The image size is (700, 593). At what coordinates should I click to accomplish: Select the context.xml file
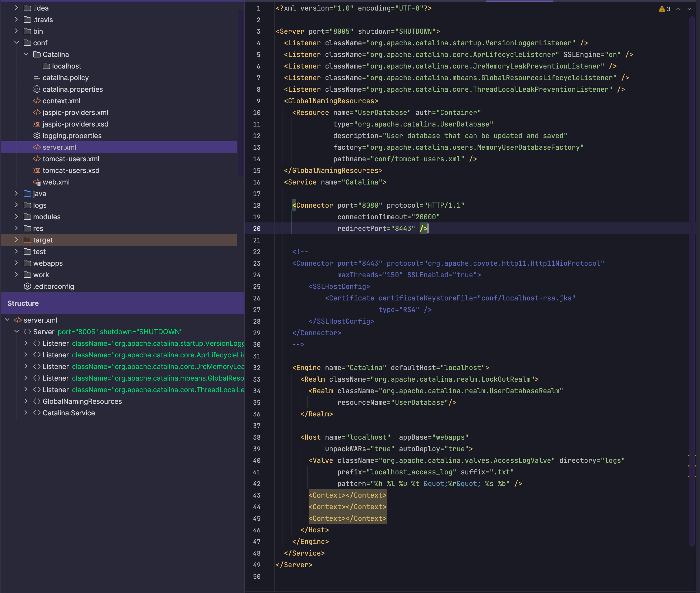tap(61, 101)
